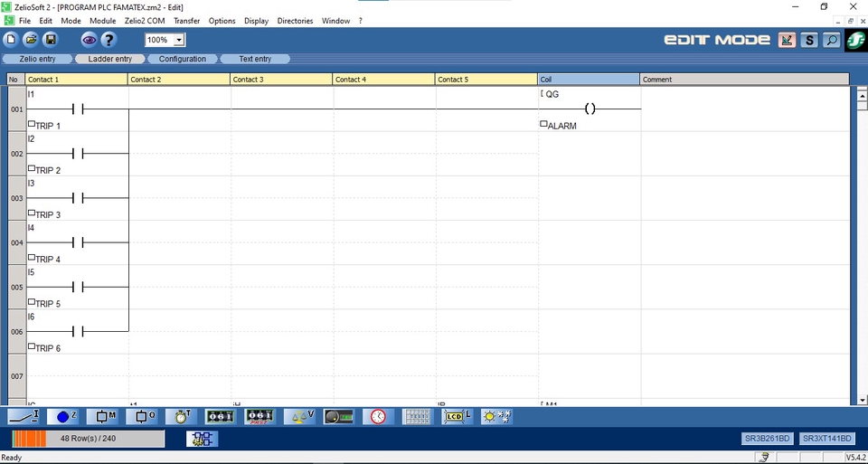
Task: Restore the inner document window
Action: tap(850, 21)
